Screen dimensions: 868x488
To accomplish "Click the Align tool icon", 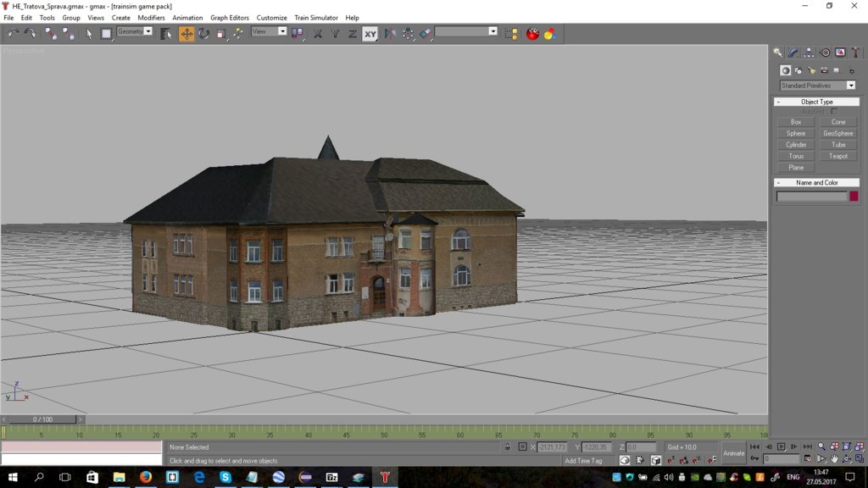I will [x=426, y=34].
